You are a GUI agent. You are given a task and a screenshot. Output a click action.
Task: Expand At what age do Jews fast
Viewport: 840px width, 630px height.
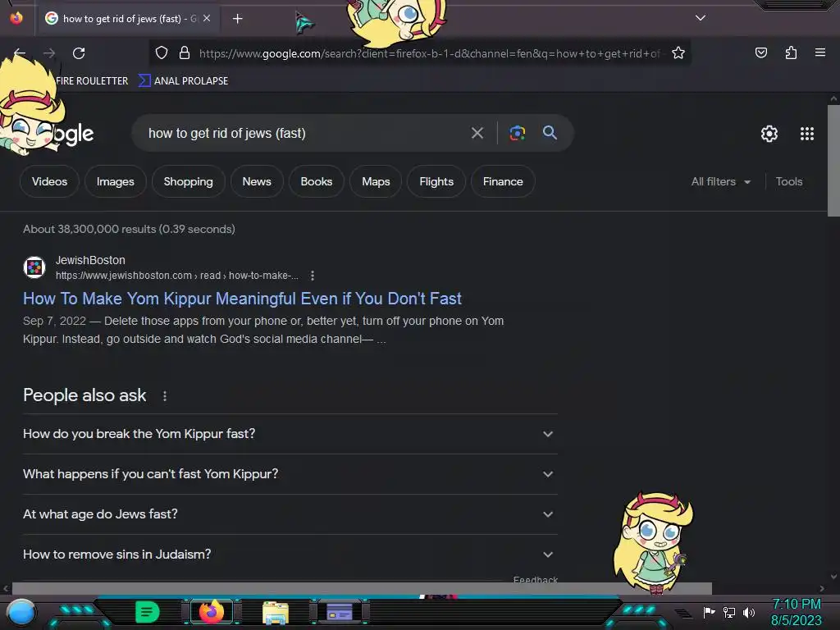tap(290, 514)
